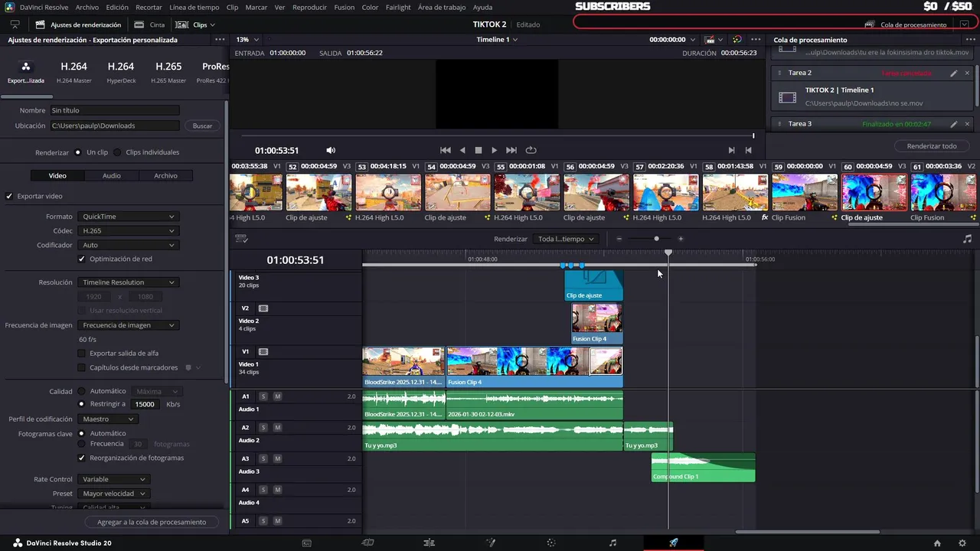The height and width of the screenshot is (551, 980).
Task: Open Perfil de codificación Maestro dropdown
Action: coord(107,419)
